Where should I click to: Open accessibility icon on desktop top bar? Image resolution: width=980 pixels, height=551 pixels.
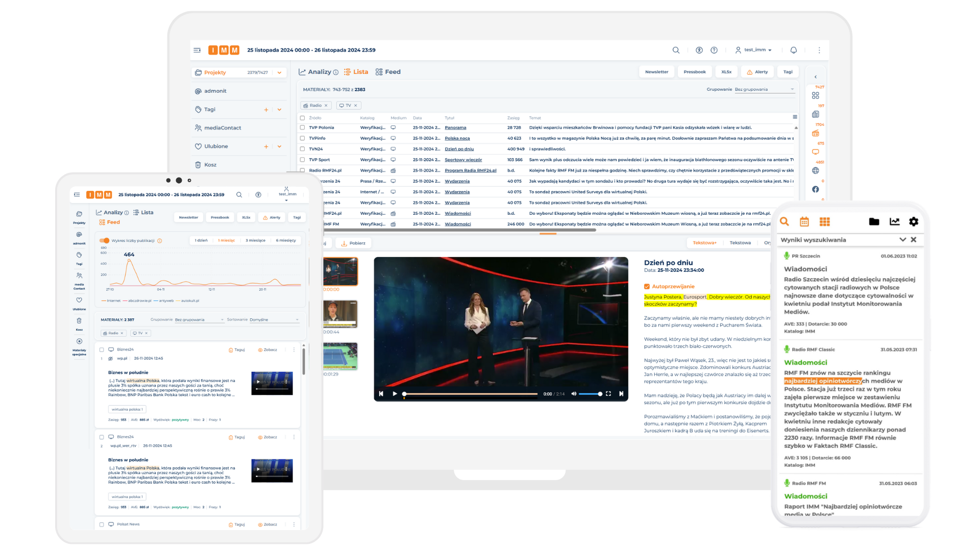[x=699, y=50]
